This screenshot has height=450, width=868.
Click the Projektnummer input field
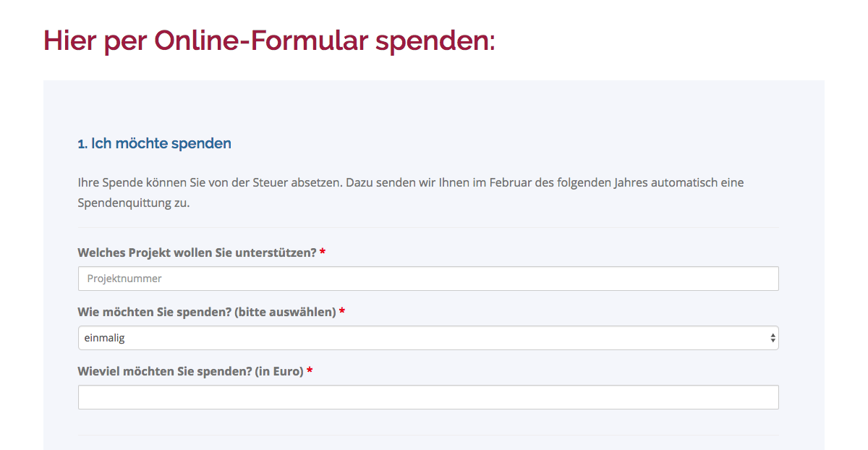click(428, 279)
